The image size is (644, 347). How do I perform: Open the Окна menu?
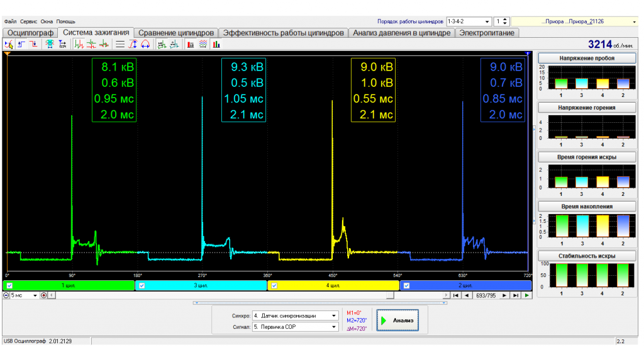coord(47,21)
